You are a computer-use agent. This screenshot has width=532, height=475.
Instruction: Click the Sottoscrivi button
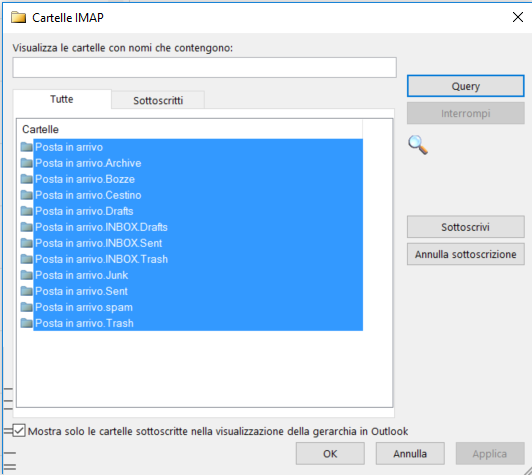coord(466,227)
